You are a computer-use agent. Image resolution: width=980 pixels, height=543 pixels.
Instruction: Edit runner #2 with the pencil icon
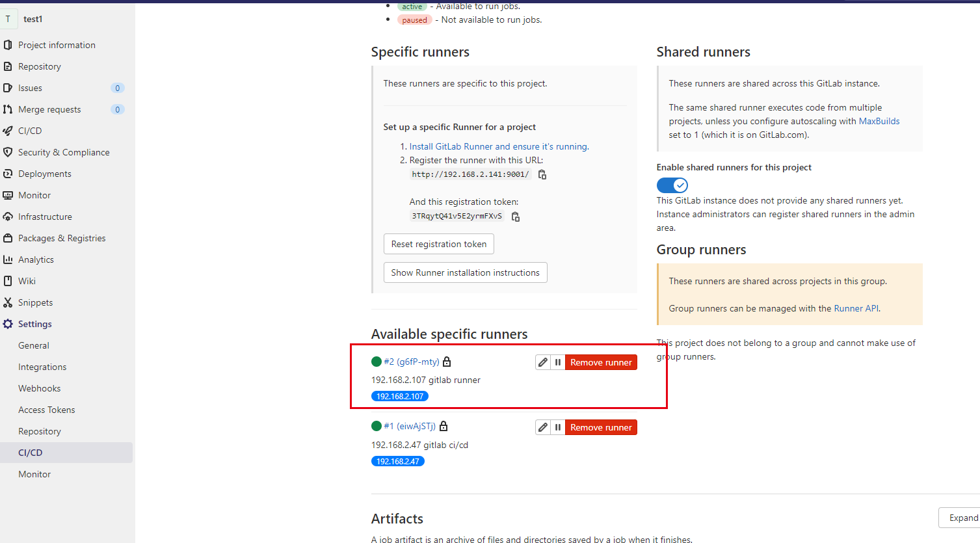pos(542,362)
